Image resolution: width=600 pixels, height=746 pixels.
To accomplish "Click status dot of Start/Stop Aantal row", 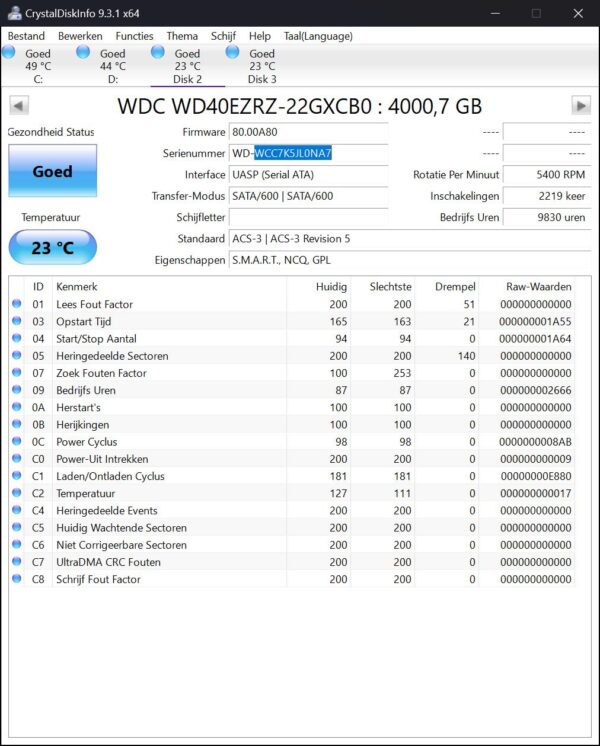I will pos(17,338).
